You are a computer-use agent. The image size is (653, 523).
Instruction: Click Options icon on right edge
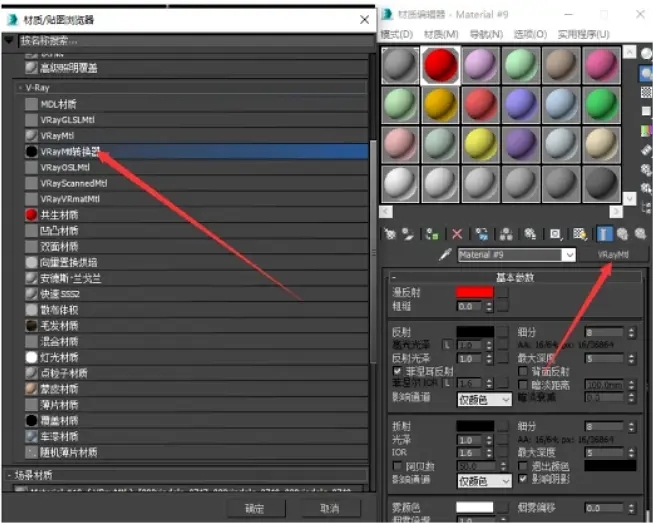pos(646,169)
